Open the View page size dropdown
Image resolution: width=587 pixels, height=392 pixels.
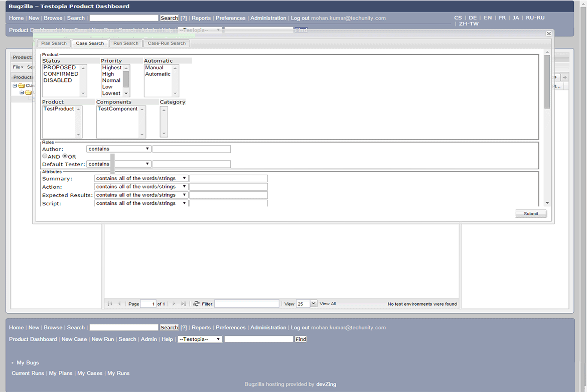pyautogui.click(x=314, y=304)
